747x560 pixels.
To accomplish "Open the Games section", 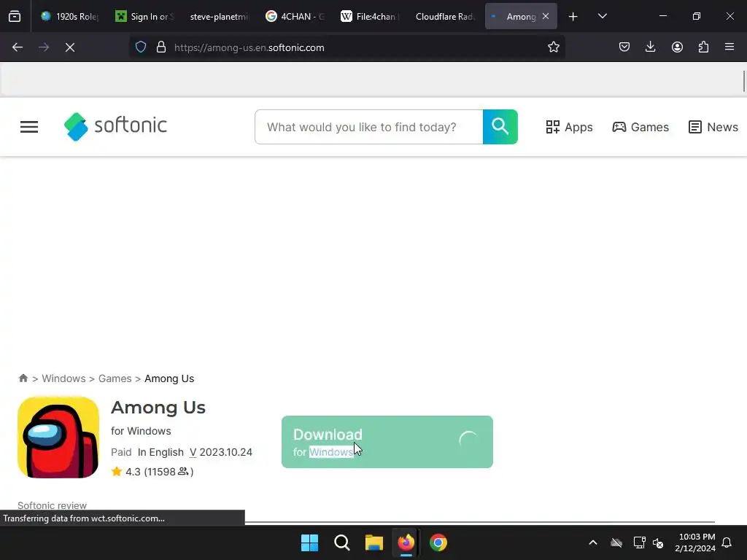I will 640,127.
